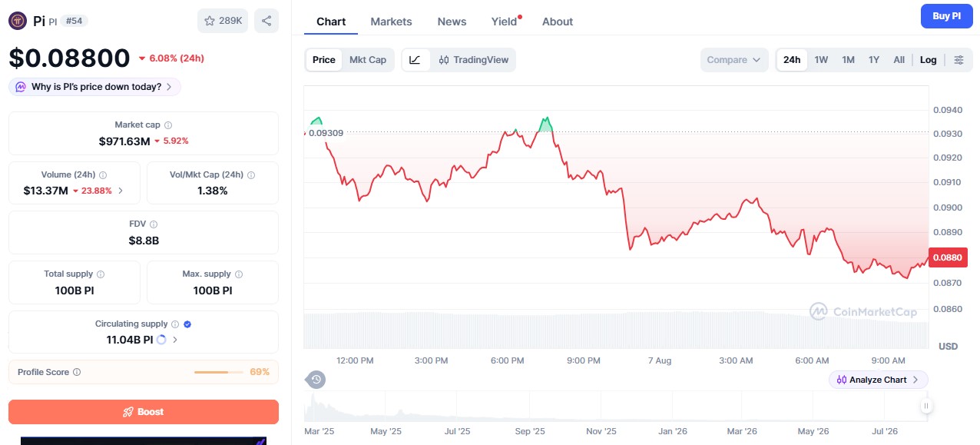
Task: Open the Total supply info icon
Action: tap(101, 274)
